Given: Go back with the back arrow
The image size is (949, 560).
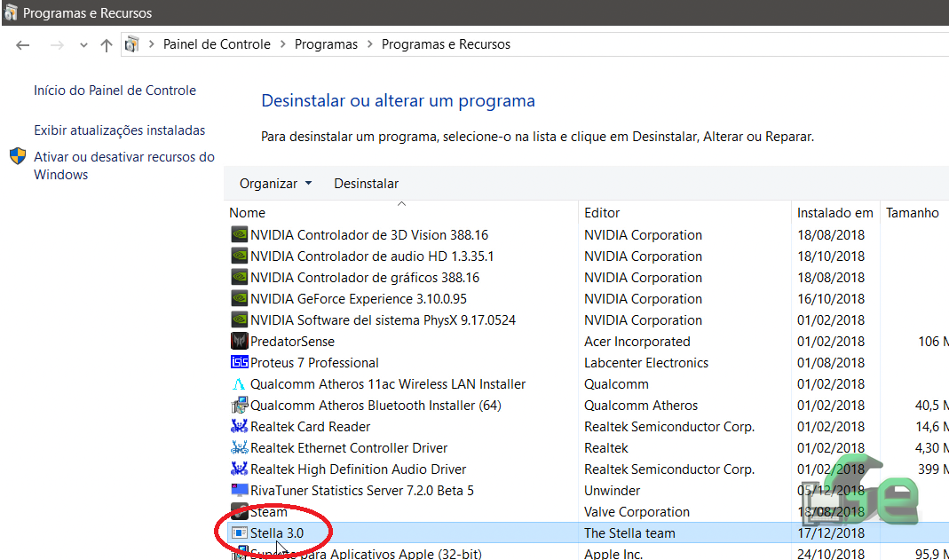Looking at the screenshot, I should tap(22, 44).
